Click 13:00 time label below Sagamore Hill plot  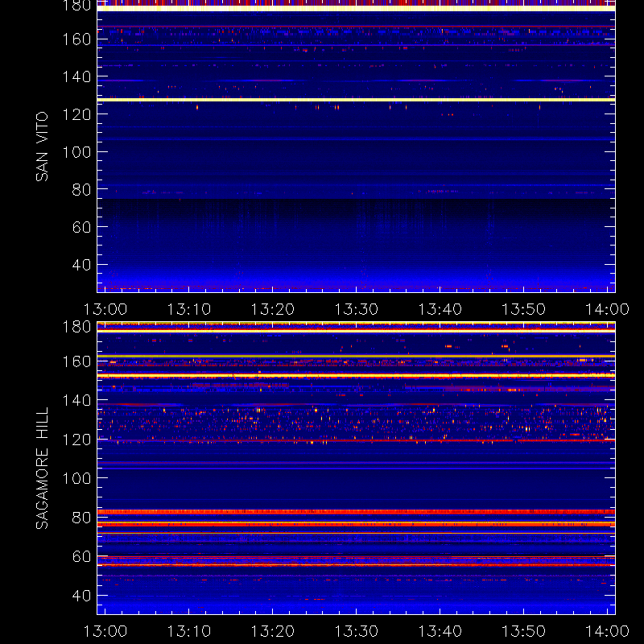tap(105, 631)
